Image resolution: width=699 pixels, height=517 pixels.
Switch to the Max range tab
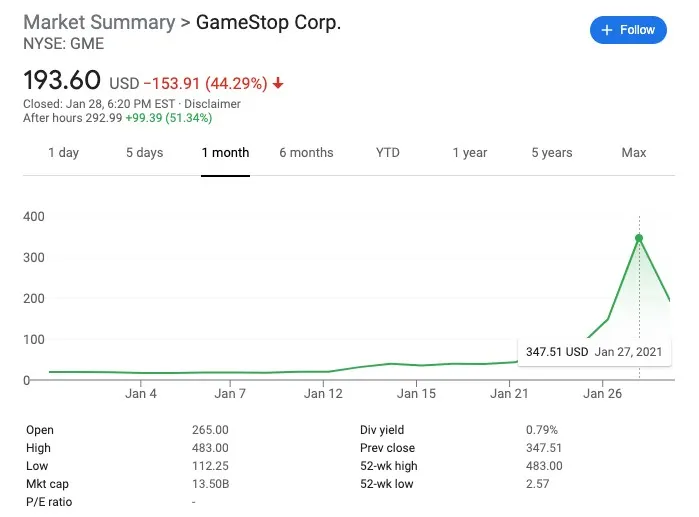click(634, 153)
